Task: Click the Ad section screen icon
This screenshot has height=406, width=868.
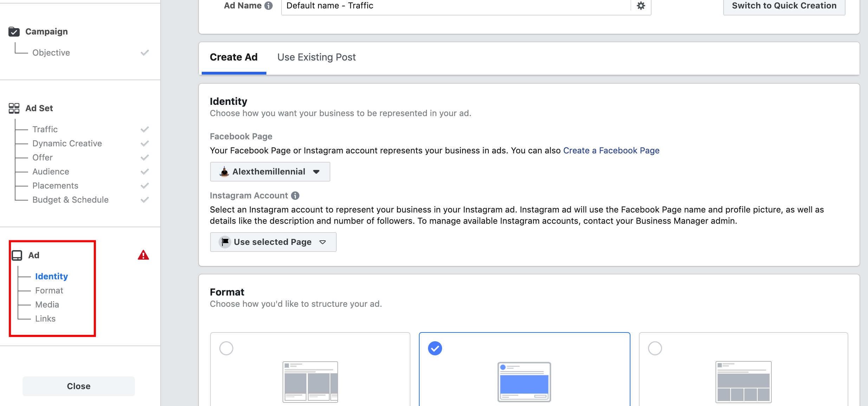Action: 17,255
